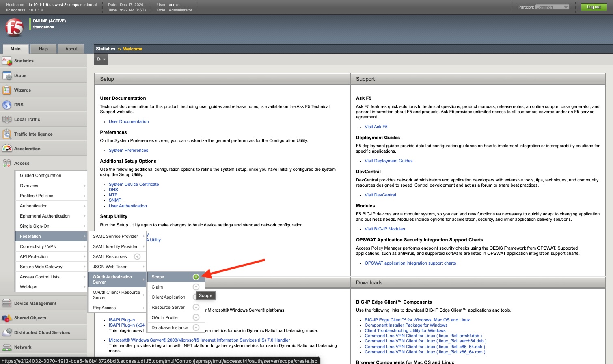The image size is (613, 364).
Task: Open the Acceleration gauge icon
Action: [7, 149]
